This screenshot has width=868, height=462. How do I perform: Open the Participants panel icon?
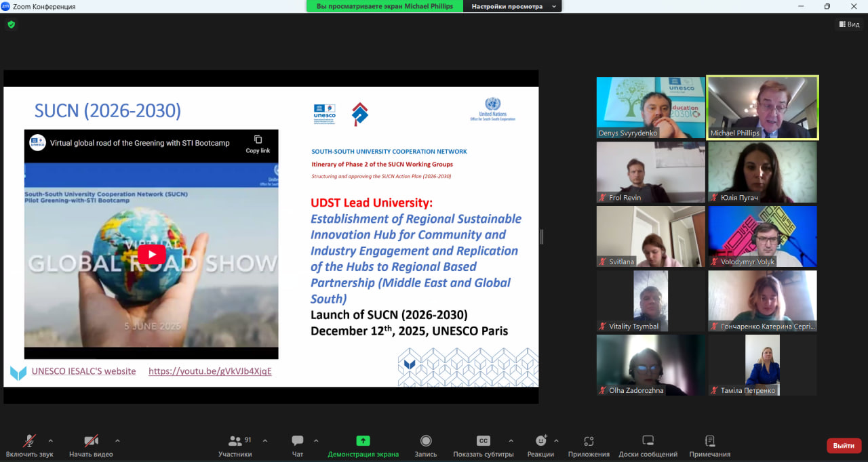[x=235, y=441]
